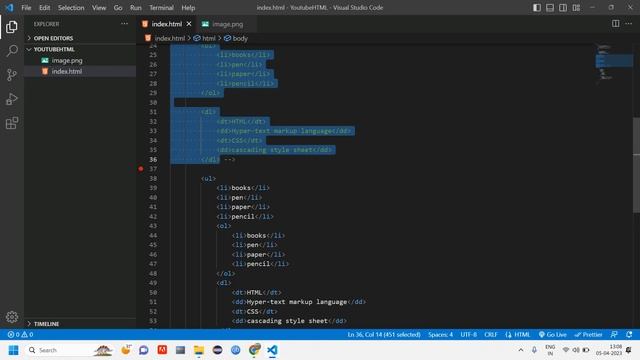This screenshot has width=640, height=360.
Task: Open the Go menu
Action: coord(118,8)
